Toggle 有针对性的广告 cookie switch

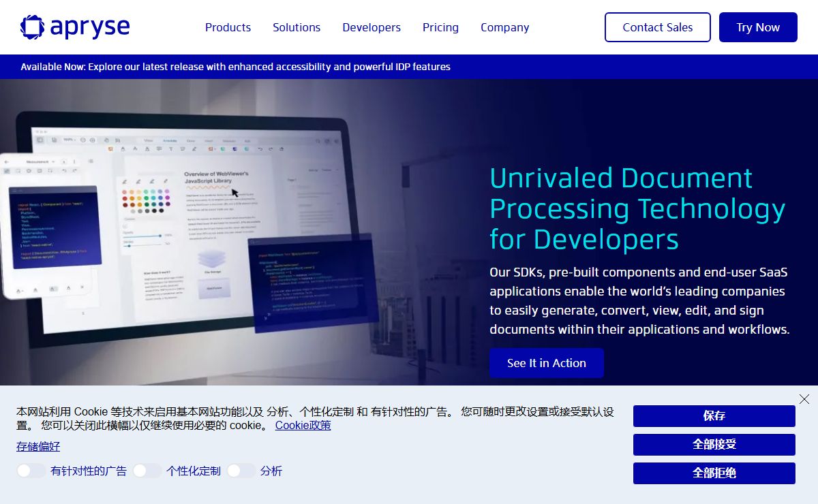click(31, 471)
